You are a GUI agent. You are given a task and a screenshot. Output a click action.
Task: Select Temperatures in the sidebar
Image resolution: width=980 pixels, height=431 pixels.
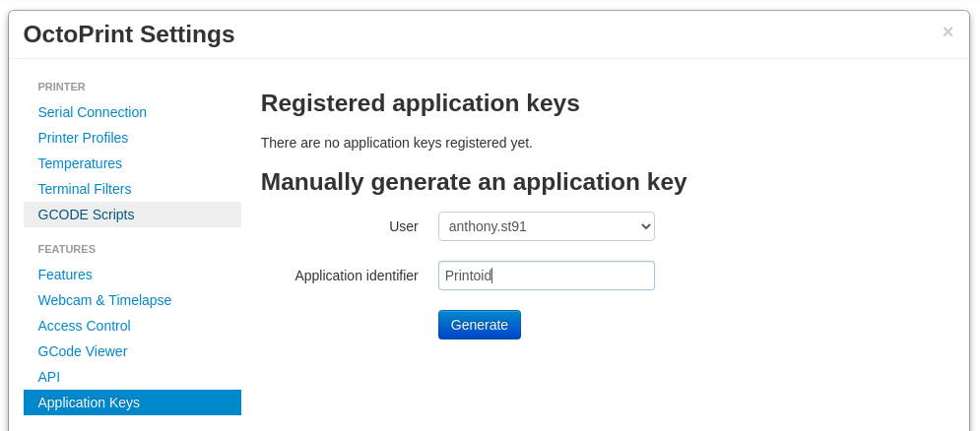(80, 163)
